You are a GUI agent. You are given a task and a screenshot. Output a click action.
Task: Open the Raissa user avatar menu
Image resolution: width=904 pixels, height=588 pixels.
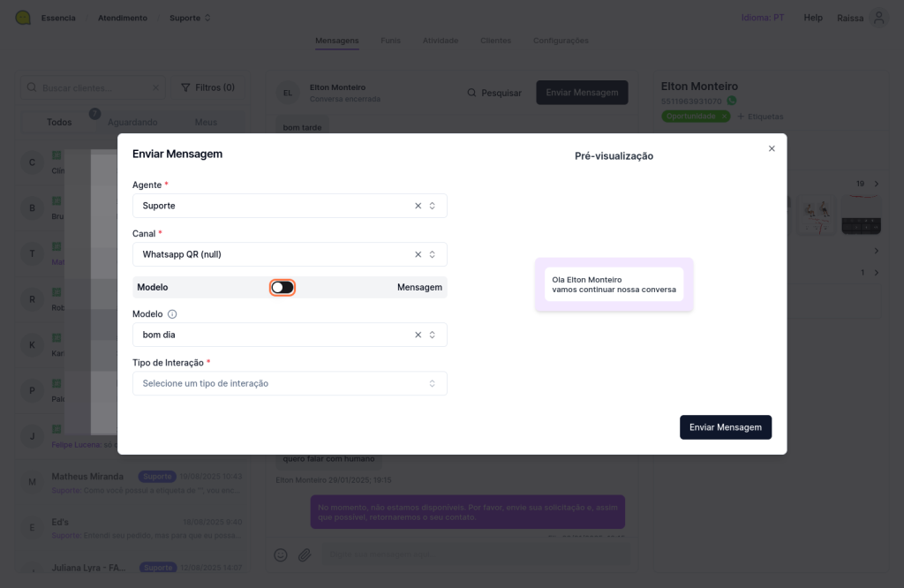[878, 18]
